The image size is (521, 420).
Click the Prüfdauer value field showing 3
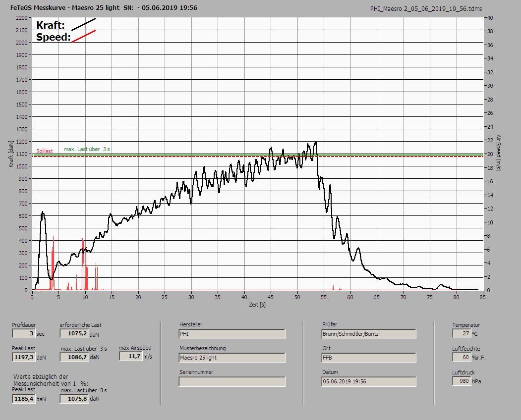point(24,333)
